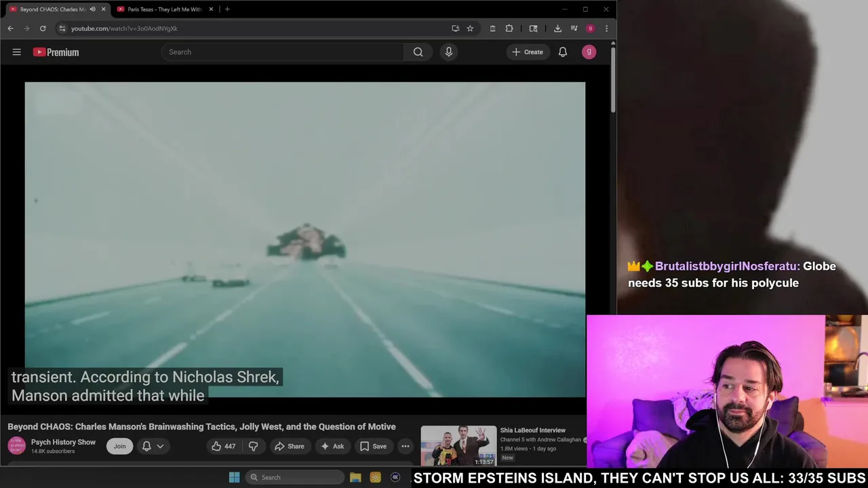The height and width of the screenshot is (488, 868).
Task: Switch to Paris Texas tab
Action: [165, 9]
